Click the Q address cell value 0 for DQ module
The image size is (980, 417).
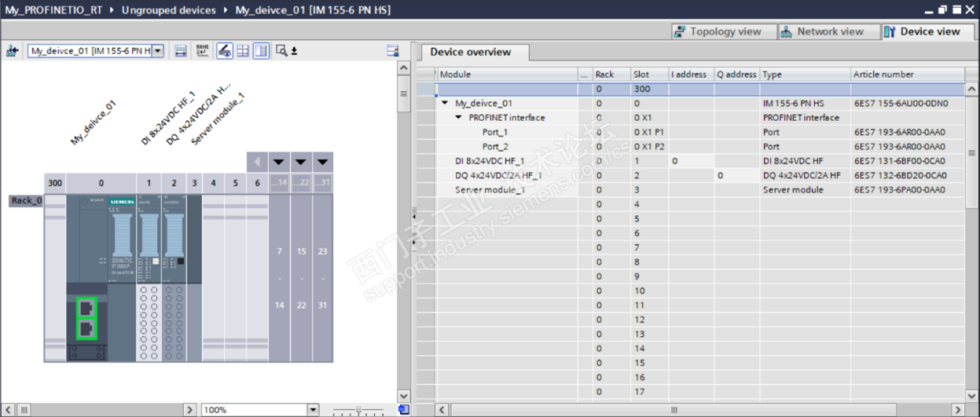pos(736,175)
